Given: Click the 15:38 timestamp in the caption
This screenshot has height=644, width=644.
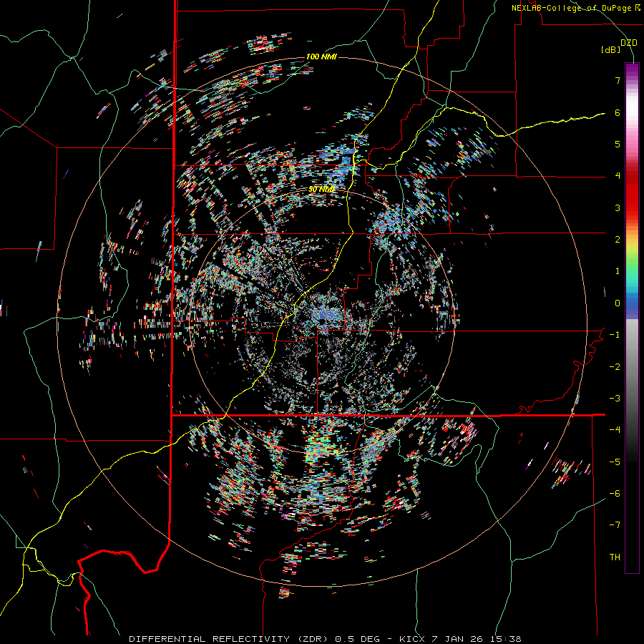Looking at the screenshot, I should 505,639.
